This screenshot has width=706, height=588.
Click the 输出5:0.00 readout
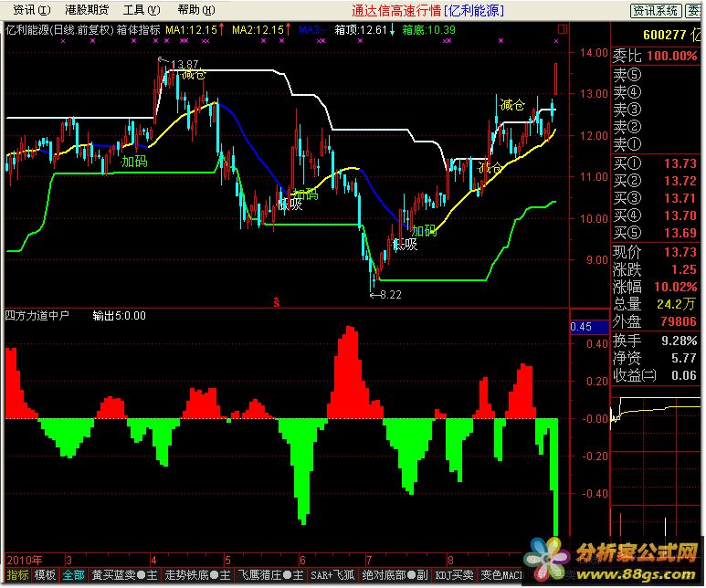(120, 316)
